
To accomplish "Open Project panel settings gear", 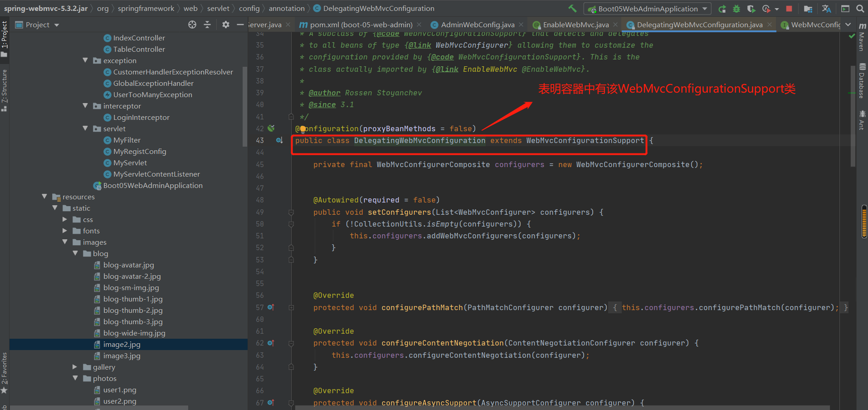I will tap(226, 25).
